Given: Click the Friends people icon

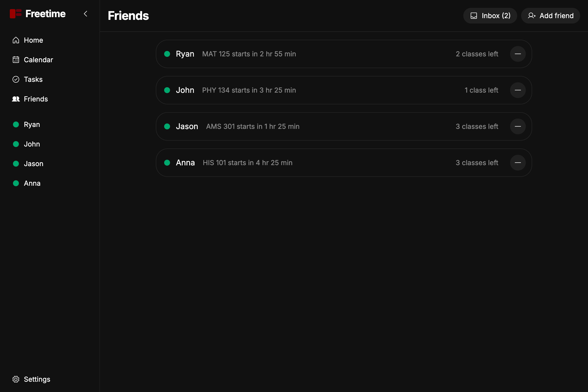Looking at the screenshot, I should click(16, 99).
